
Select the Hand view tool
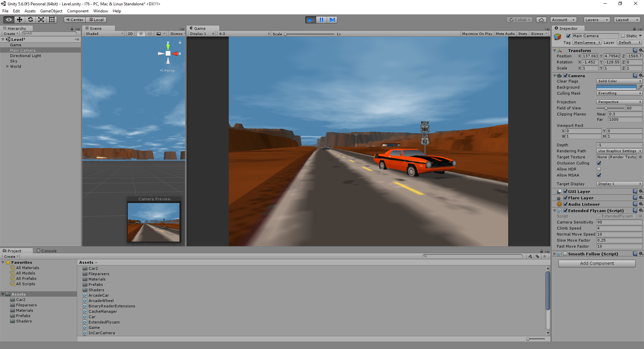click(x=9, y=20)
